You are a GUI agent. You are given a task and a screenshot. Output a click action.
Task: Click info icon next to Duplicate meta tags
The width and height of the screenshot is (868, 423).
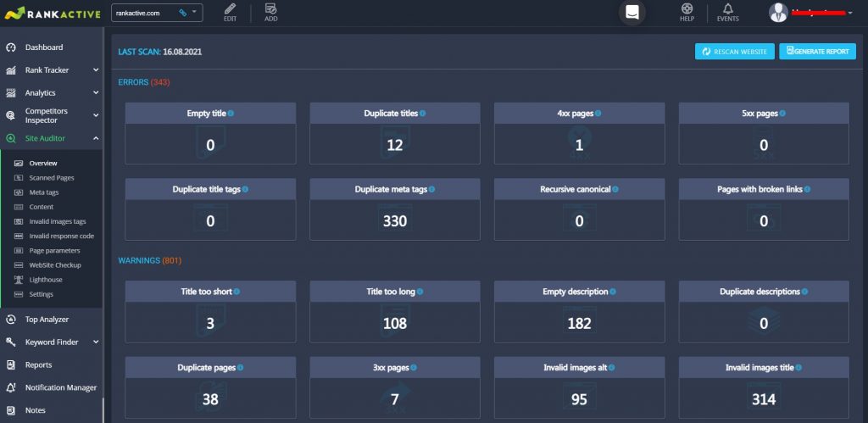coord(431,189)
